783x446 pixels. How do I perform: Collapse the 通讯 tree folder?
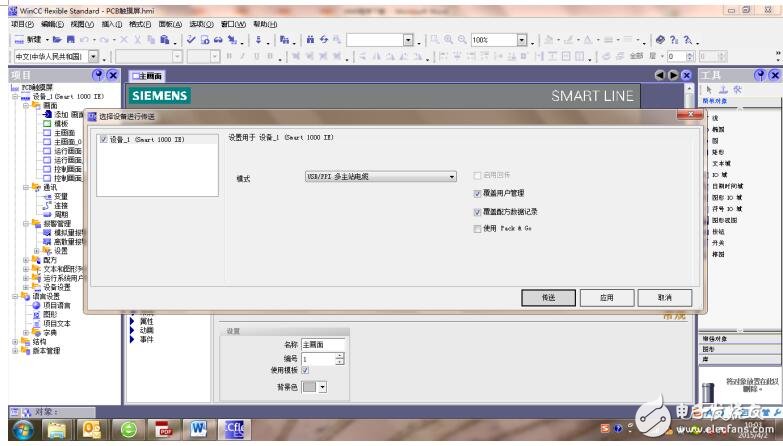click(26, 187)
